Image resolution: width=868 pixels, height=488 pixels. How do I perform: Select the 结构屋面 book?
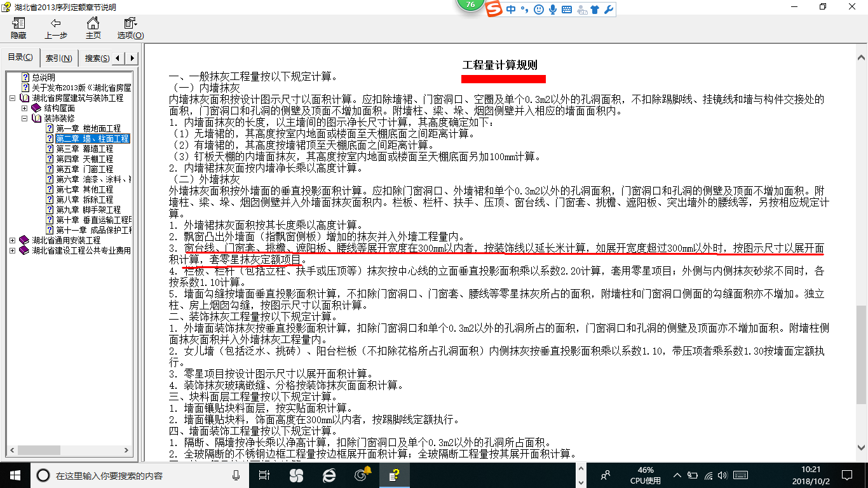[x=59, y=108]
